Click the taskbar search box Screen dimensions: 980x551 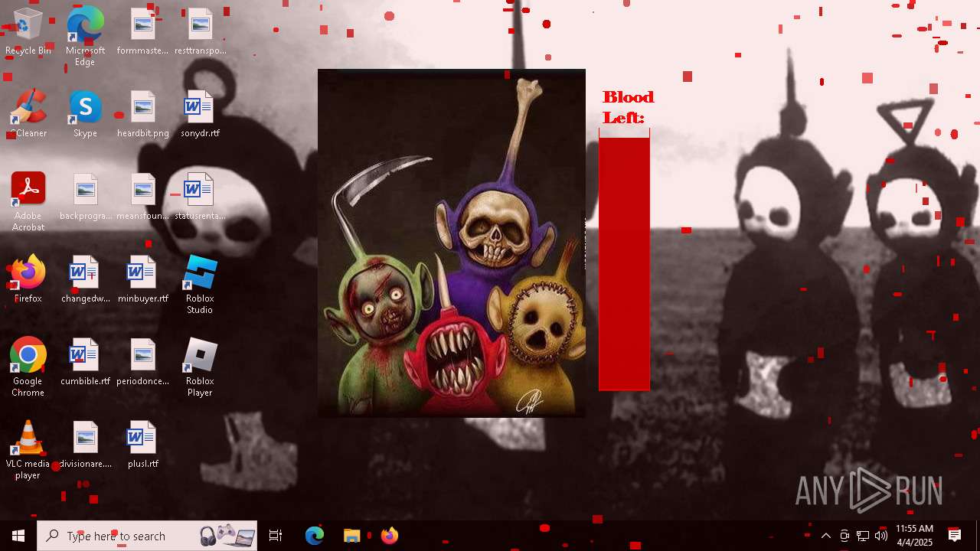[x=147, y=536]
